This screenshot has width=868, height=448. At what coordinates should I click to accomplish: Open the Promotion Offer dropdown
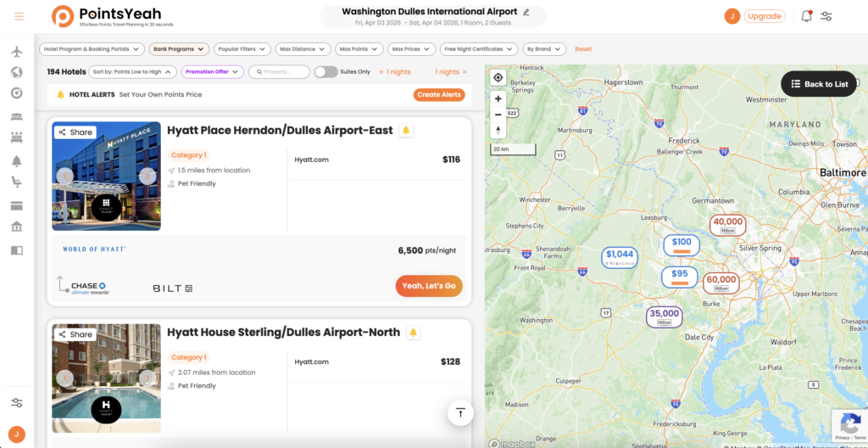[x=213, y=71]
